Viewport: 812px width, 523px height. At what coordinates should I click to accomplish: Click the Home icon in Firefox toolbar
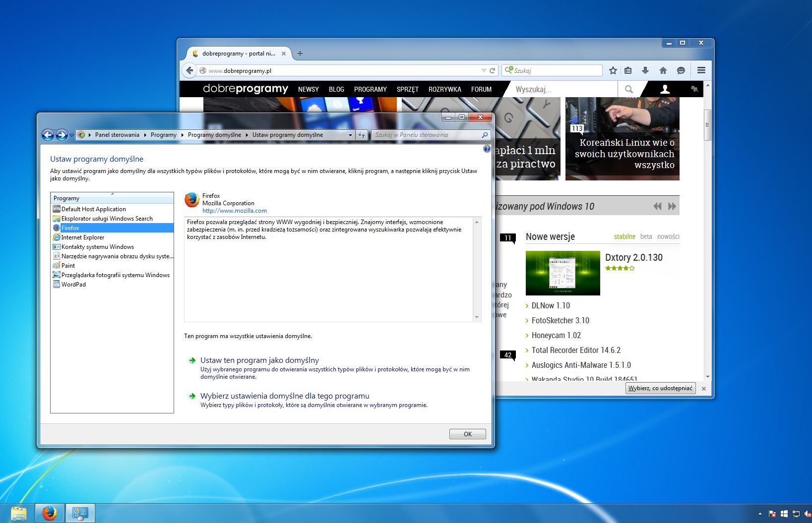[x=663, y=70]
